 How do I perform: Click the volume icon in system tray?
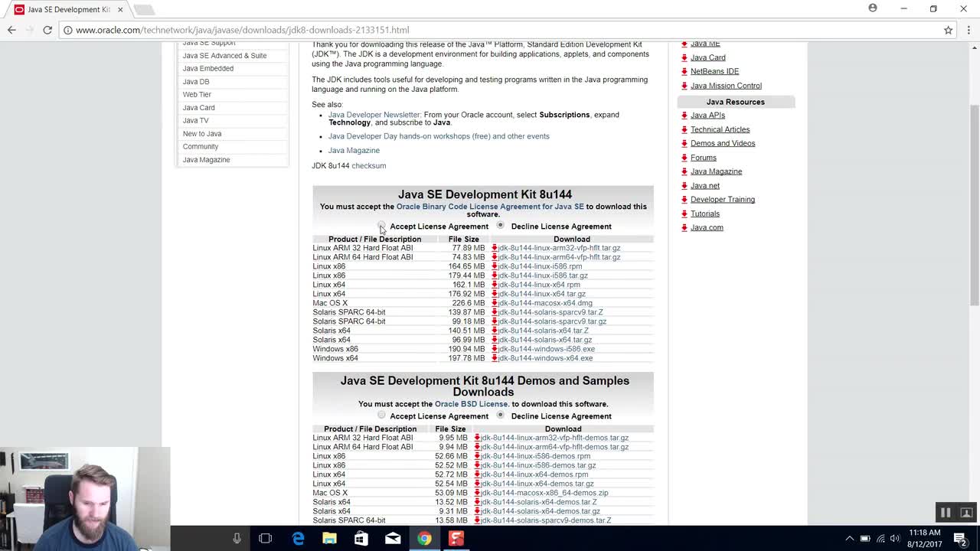pos(896,538)
